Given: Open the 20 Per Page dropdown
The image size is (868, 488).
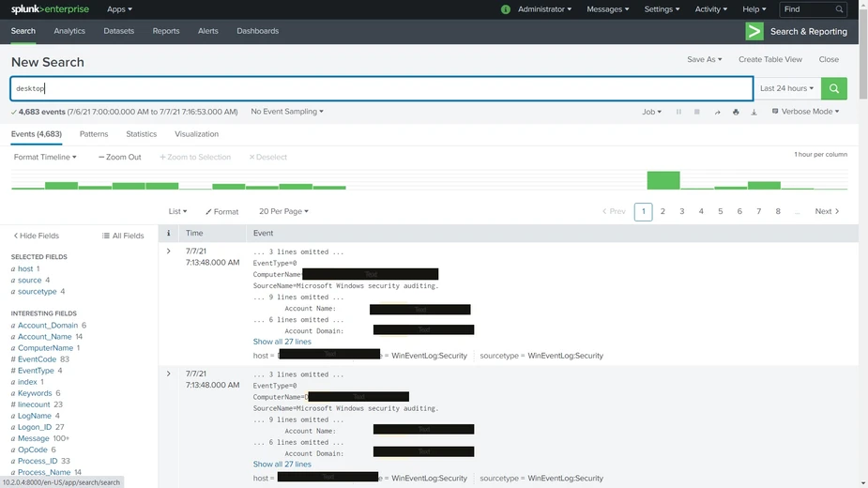Looking at the screenshot, I should (283, 211).
